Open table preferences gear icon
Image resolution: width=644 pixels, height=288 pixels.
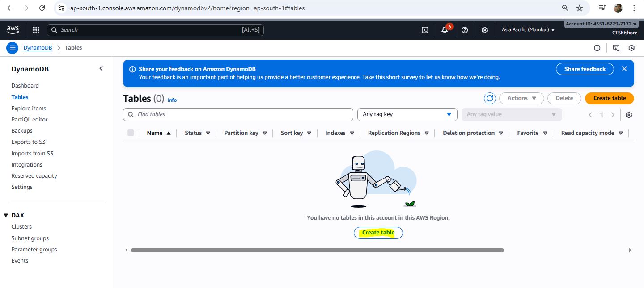click(x=629, y=115)
